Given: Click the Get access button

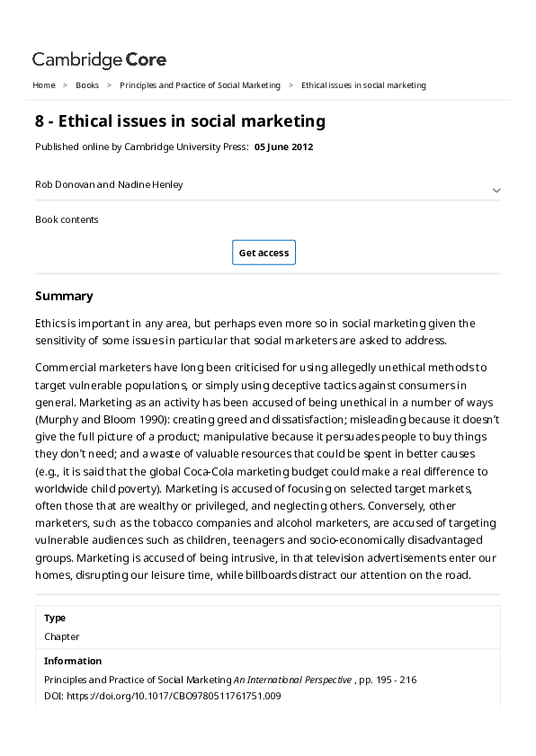Looking at the screenshot, I should coord(264,253).
